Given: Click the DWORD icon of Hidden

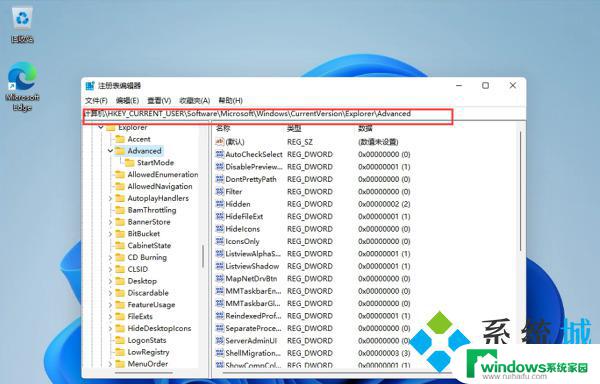Looking at the screenshot, I should click(220, 204).
